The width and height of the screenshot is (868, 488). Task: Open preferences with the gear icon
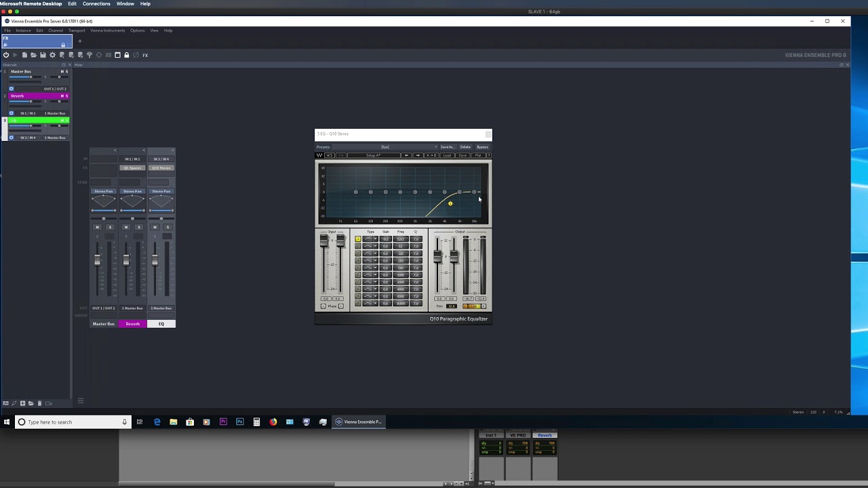click(x=52, y=55)
